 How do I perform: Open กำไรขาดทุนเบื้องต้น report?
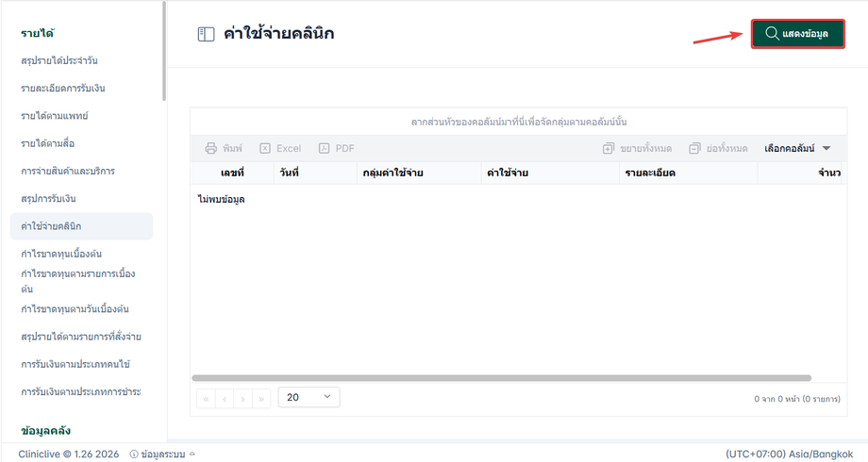61,254
